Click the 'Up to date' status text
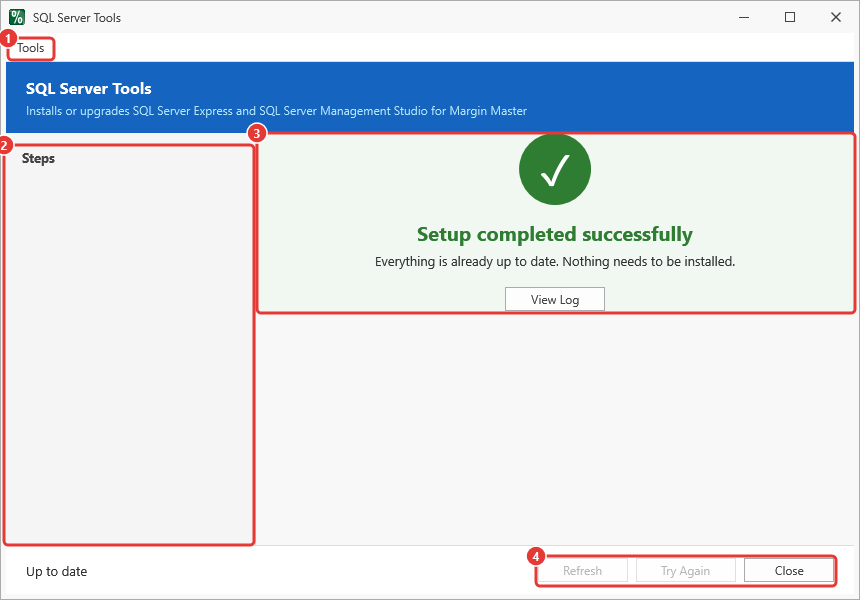This screenshot has width=860, height=600. [56, 571]
